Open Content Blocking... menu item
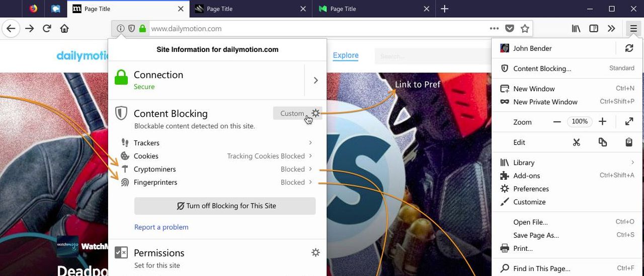644x276 pixels. (x=567, y=68)
